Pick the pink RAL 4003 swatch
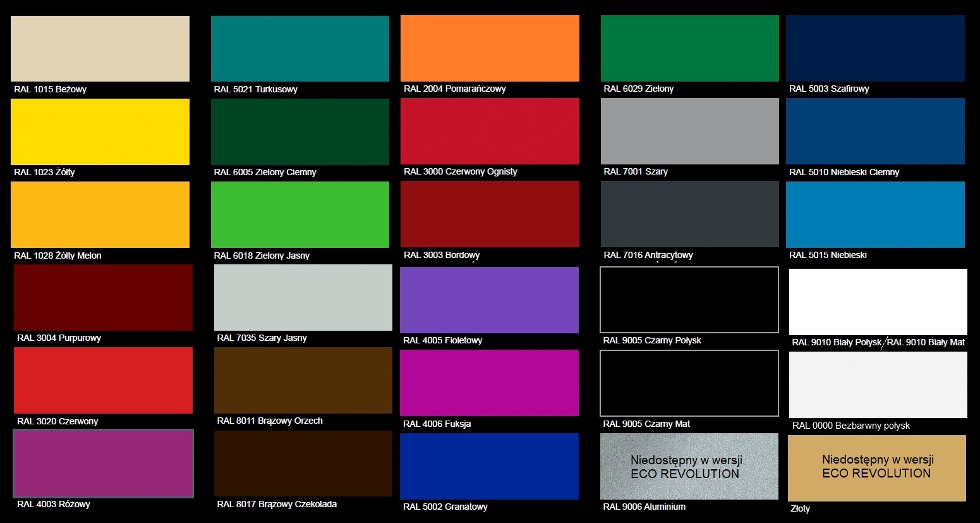 [103, 464]
